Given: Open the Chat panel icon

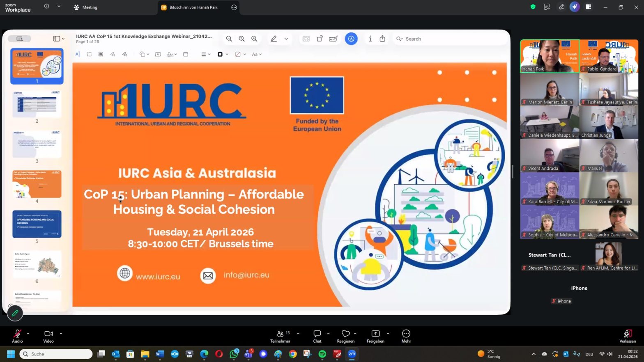Looking at the screenshot, I should click(x=317, y=334).
